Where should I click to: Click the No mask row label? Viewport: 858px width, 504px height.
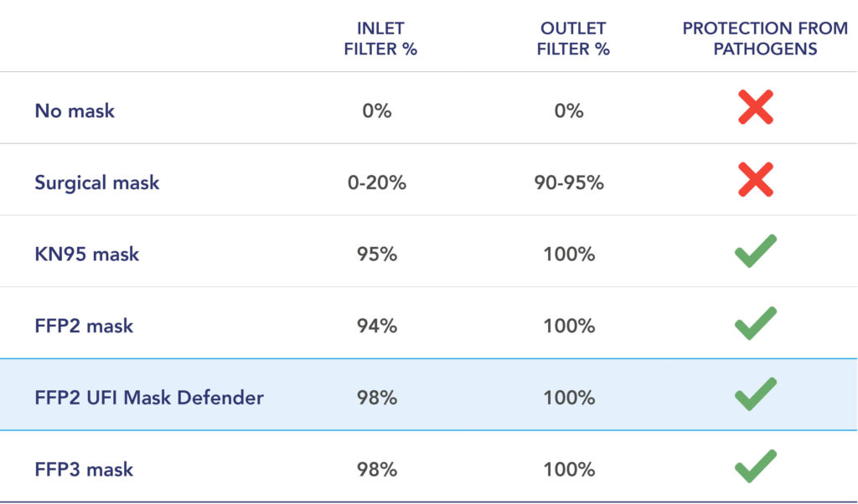75,111
